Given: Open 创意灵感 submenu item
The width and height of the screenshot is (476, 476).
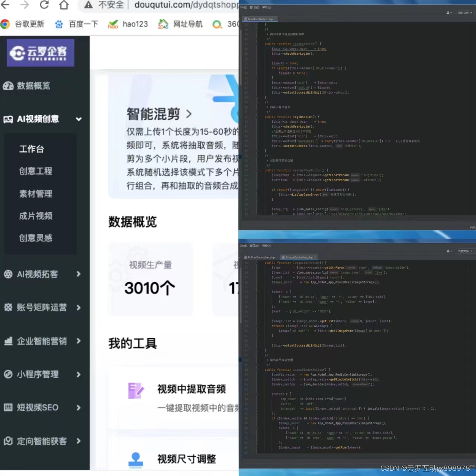Looking at the screenshot, I should coord(36,238).
